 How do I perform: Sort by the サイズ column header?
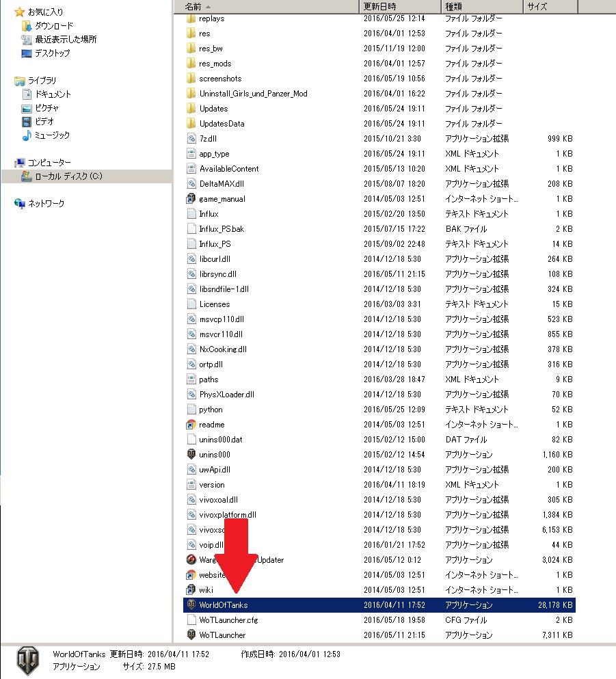[x=550, y=6]
